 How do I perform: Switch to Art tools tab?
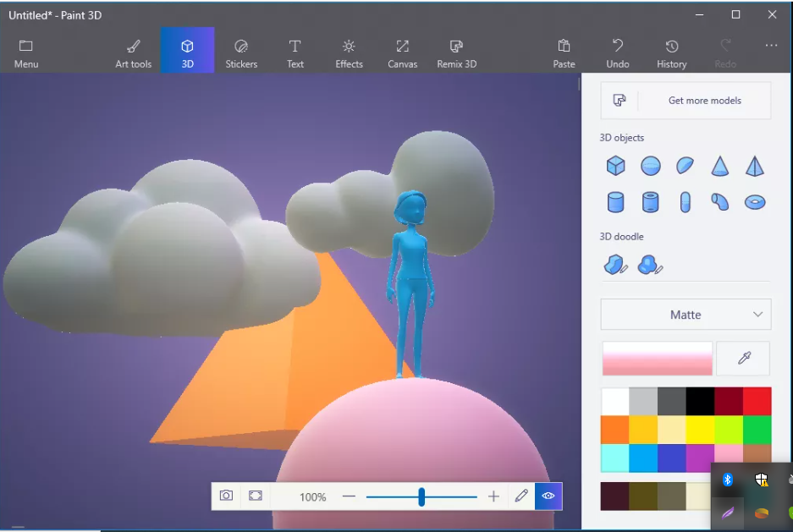(x=133, y=52)
